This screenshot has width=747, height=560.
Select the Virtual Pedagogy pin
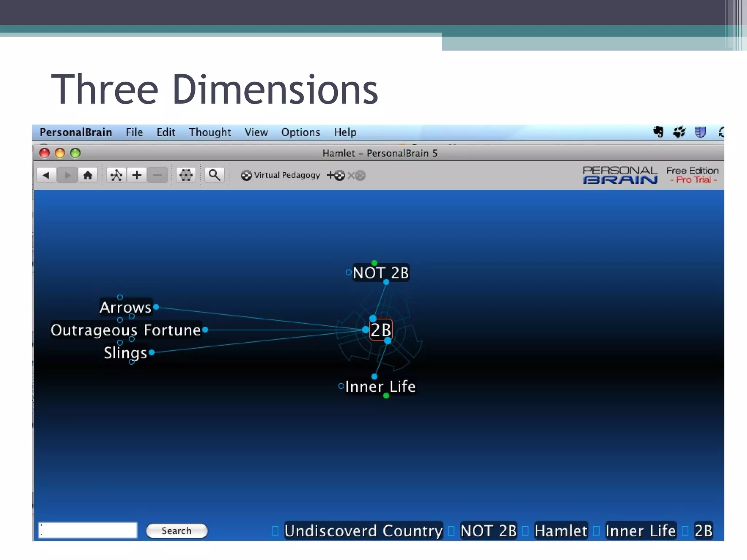click(280, 175)
